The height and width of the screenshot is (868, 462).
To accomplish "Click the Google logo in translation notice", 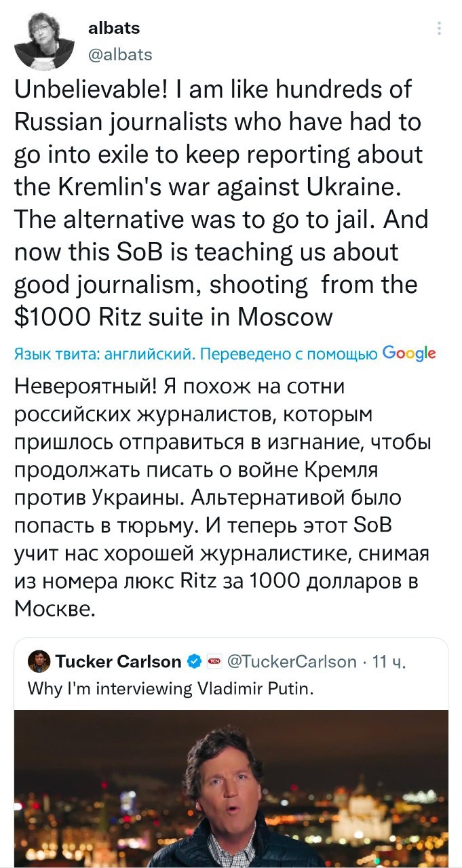I will 409,353.
